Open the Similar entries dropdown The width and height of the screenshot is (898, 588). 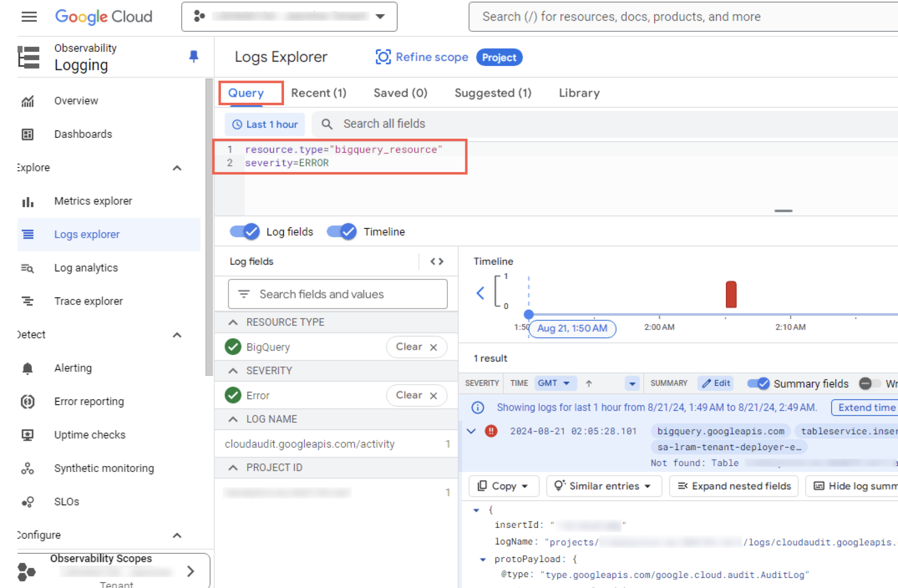click(x=604, y=486)
